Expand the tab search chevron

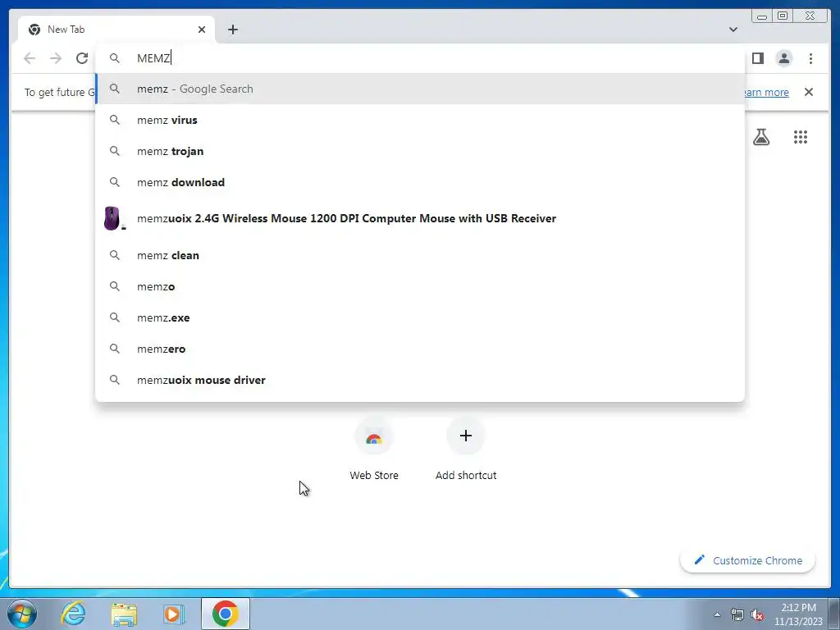point(733,30)
